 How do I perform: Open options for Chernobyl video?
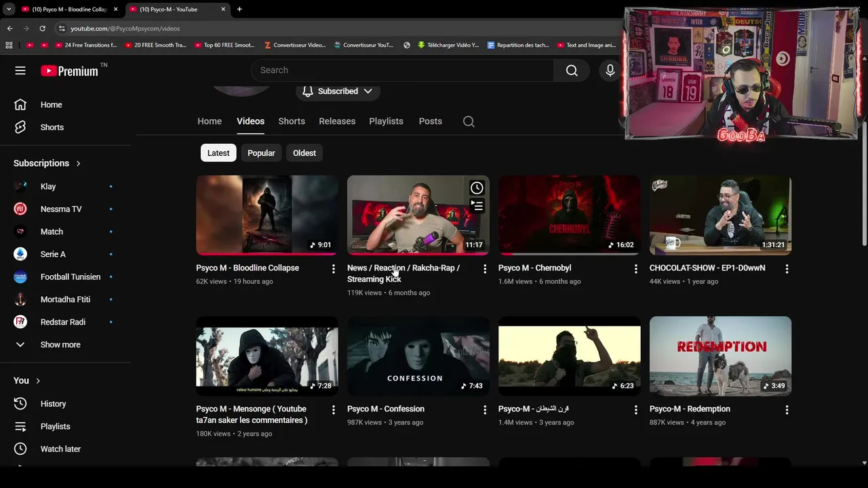(x=635, y=269)
